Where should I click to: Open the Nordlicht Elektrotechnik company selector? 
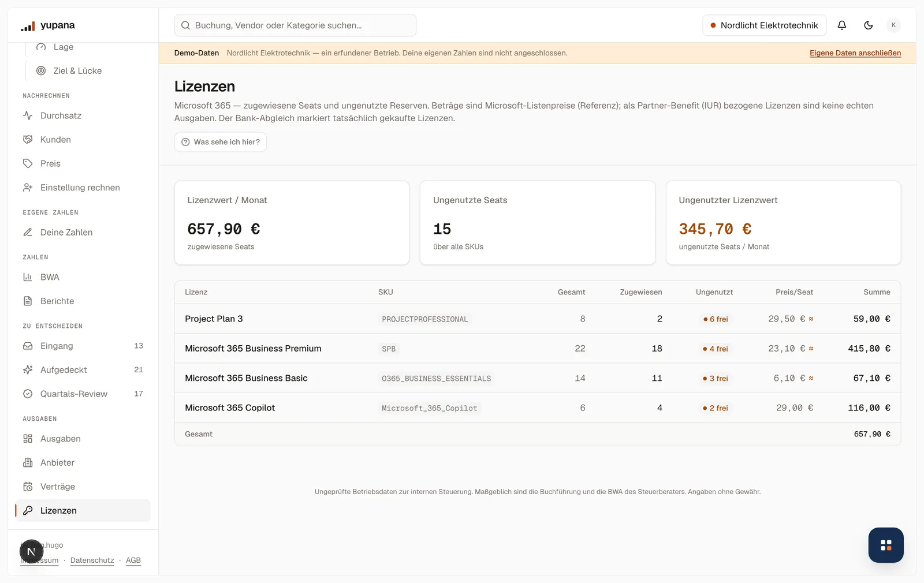764,25
